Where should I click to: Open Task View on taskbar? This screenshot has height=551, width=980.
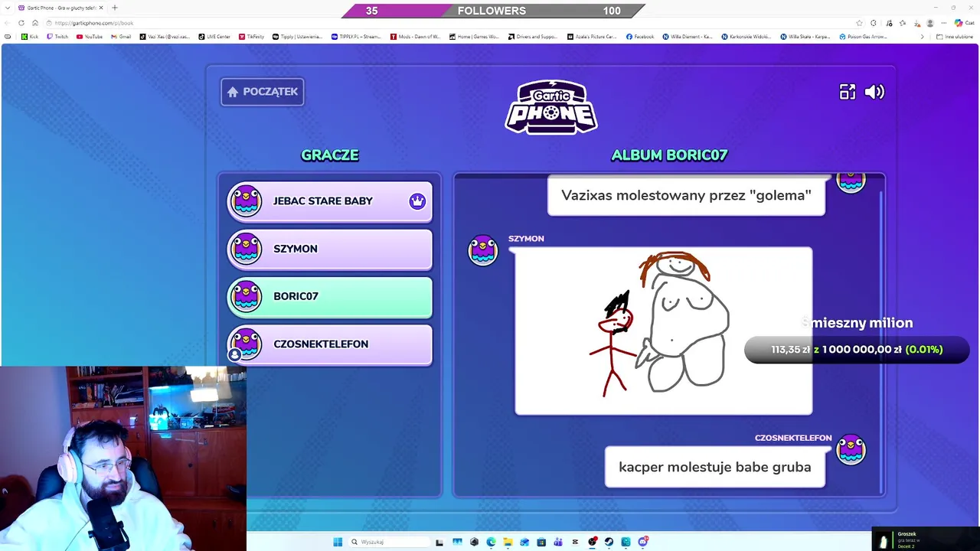coord(439,542)
